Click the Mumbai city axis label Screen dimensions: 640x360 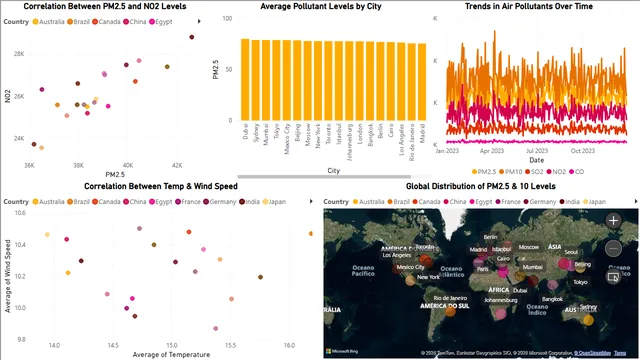266,134
